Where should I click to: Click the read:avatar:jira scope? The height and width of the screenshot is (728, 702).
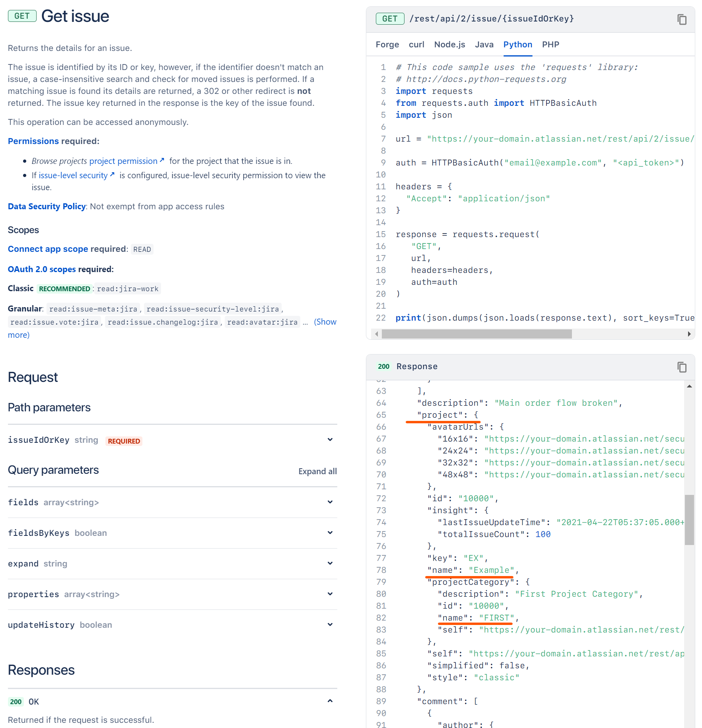click(x=262, y=322)
